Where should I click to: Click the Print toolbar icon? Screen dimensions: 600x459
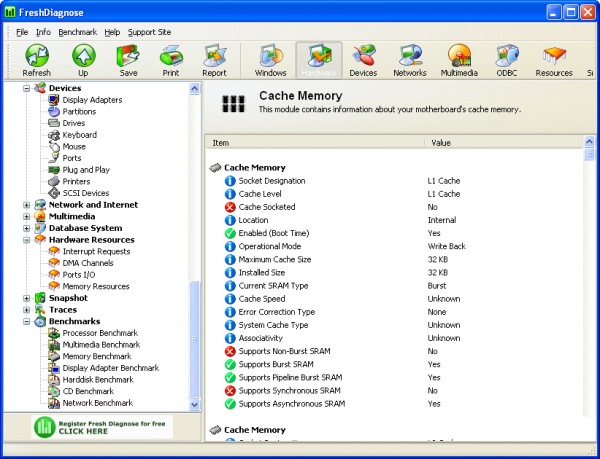171,59
